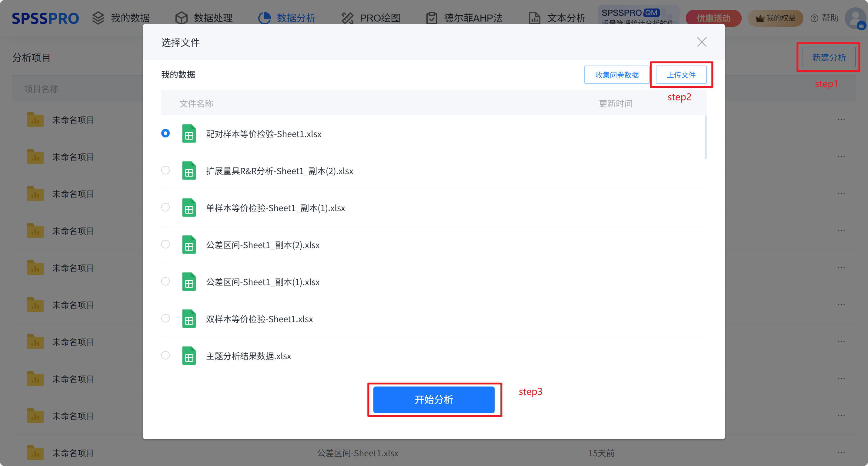The image size is (868, 466).
Task: Click the file list scrollbar thumb
Action: [x=705, y=137]
